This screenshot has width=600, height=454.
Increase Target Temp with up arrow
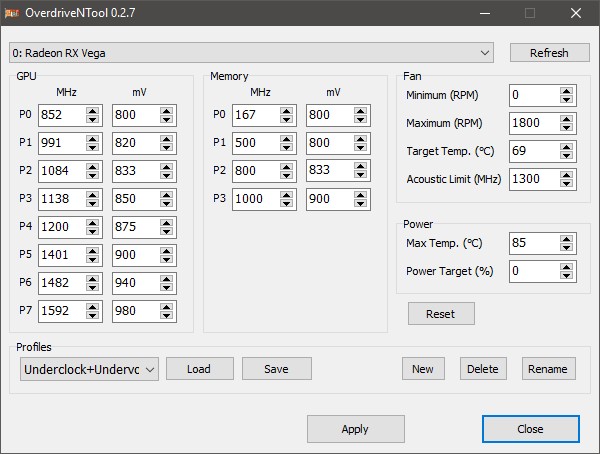[x=566, y=147]
